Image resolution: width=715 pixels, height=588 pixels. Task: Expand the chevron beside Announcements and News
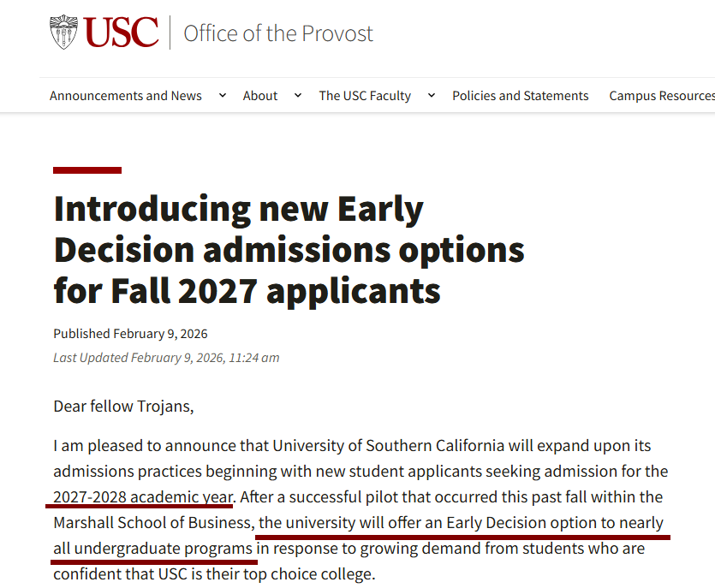click(223, 95)
